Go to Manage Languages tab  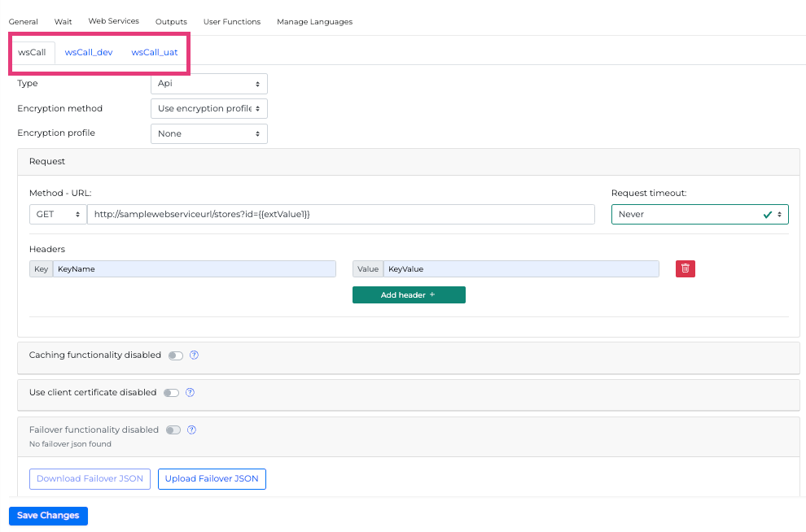pyautogui.click(x=314, y=22)
